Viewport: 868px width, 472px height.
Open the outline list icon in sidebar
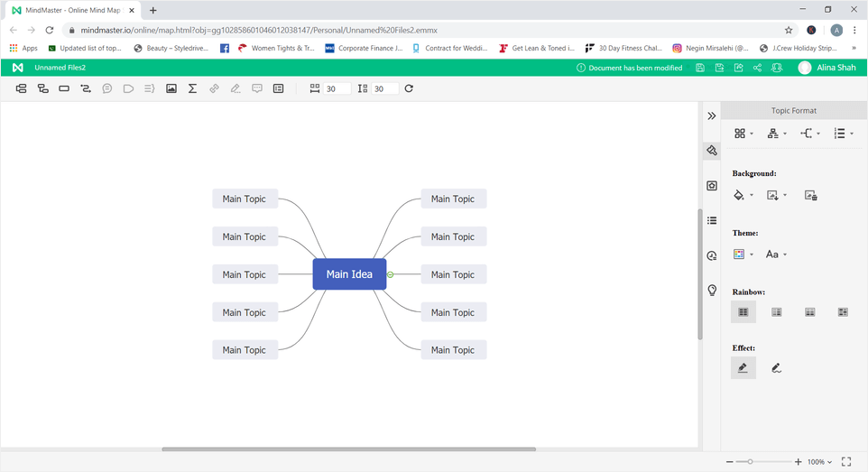point(712,220)
